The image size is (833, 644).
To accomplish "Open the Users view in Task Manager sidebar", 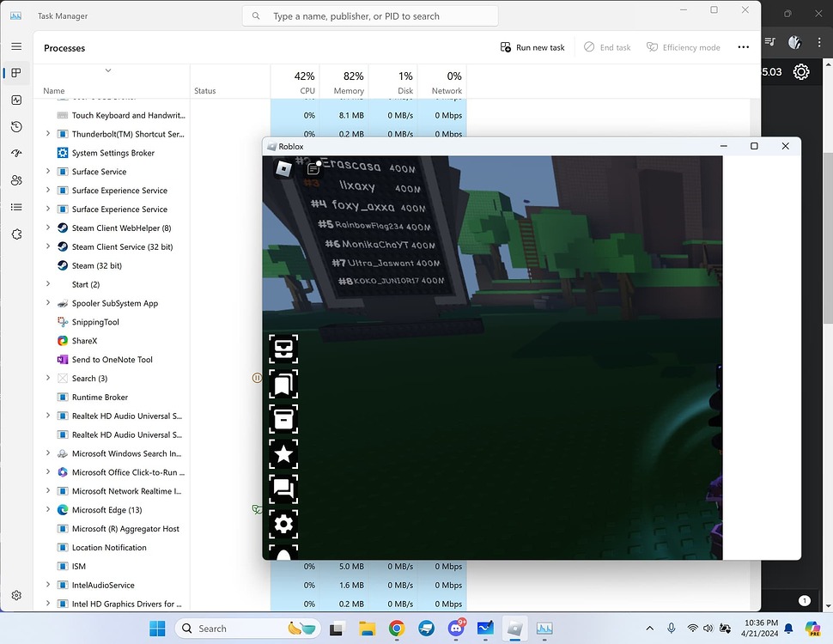I will tap(15, 179).
